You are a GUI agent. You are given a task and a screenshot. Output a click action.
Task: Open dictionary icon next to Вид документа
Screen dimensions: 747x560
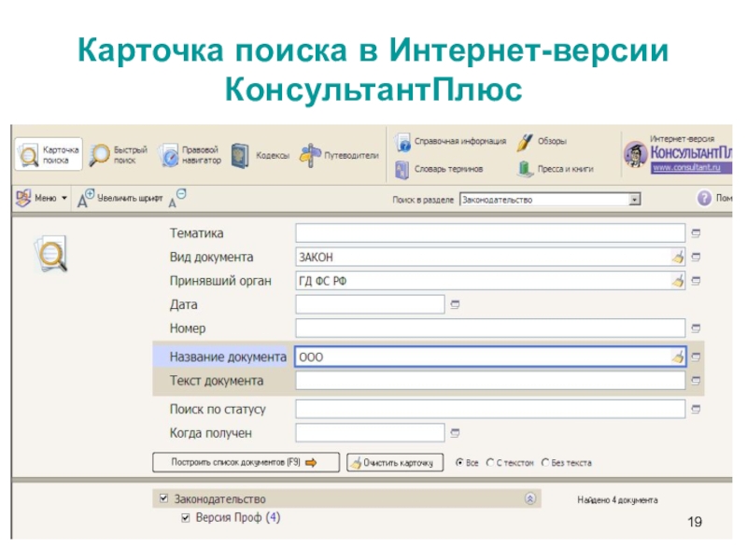point(696,258)
